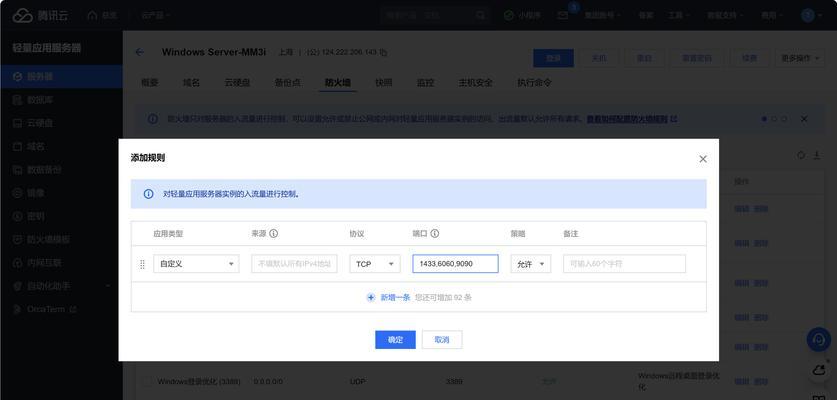Viewport: 837px width, 400px height.
Task: Open the 应用类型 dropdown showing 自定义
Action: tap(196, 264)
